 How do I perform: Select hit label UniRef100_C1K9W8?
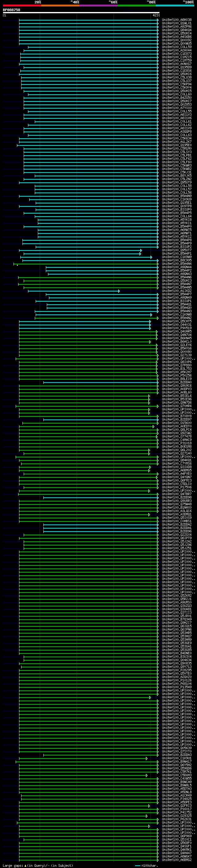(x=177, y=314)
